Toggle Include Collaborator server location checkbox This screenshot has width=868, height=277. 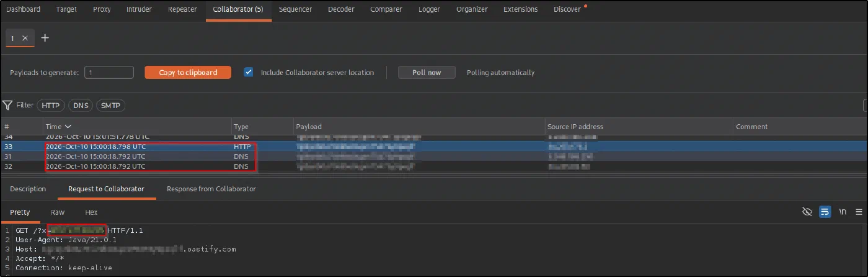pyautogui.click(x=249, y=72)
